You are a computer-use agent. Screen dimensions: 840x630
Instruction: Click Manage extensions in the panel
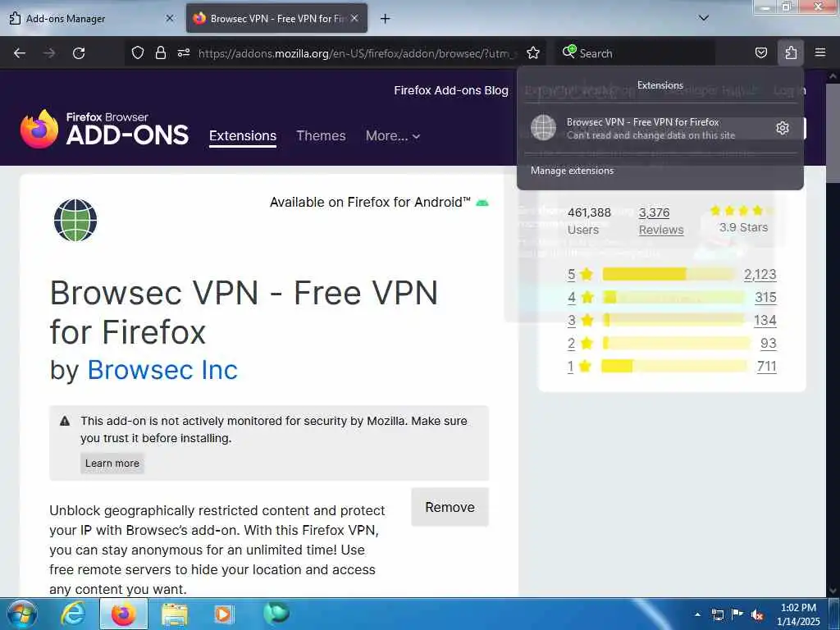tap(572, 171)
